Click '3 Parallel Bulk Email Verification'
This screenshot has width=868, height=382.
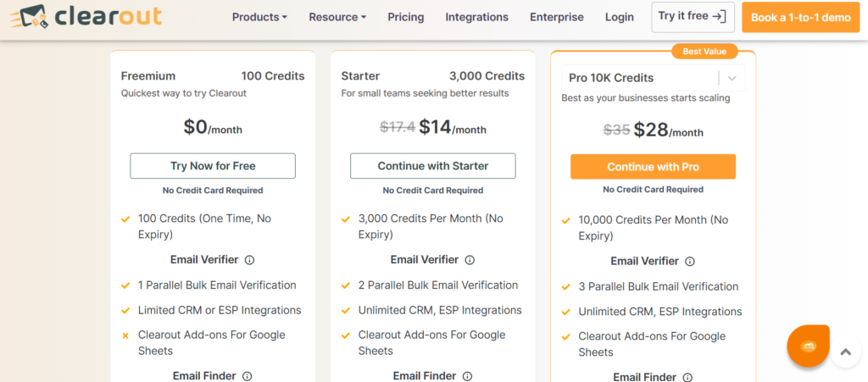659,287
